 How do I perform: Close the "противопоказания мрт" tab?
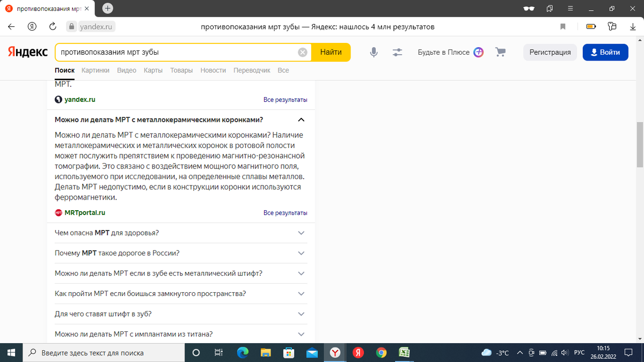[x=87, y=9]
